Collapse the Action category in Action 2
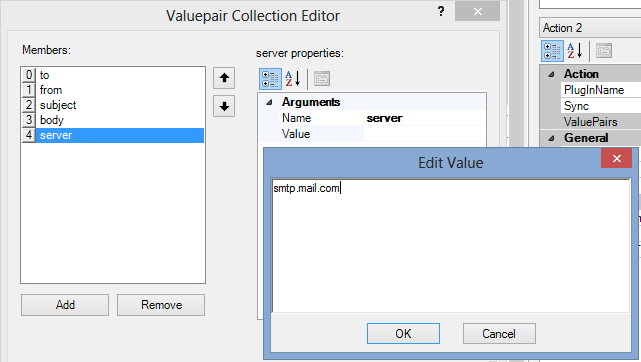This screenshot has width=641, height=362. click(551, 74)
